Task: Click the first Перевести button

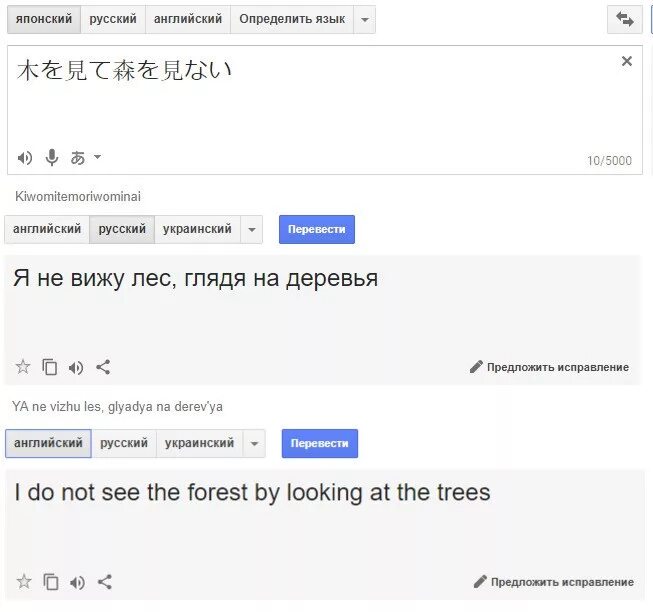Action: 317,229
